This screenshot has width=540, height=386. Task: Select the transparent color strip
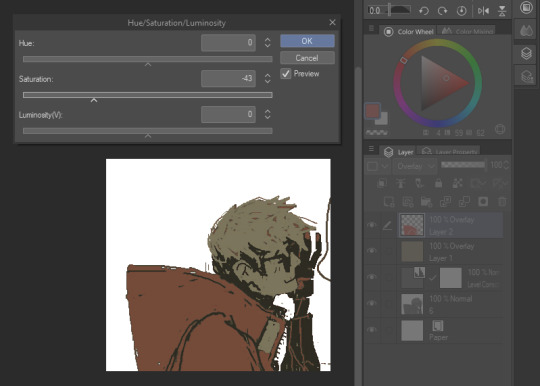(x=376, y=132)
